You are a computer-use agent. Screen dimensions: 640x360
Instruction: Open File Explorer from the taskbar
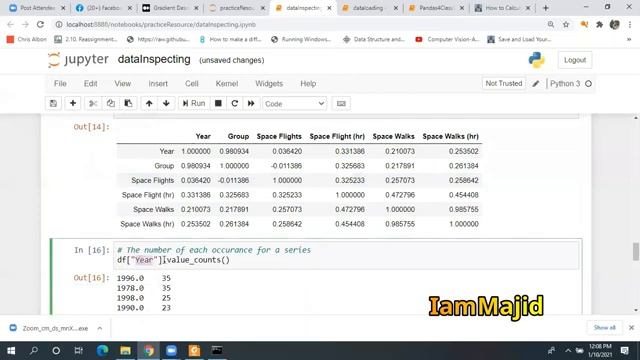125,351
